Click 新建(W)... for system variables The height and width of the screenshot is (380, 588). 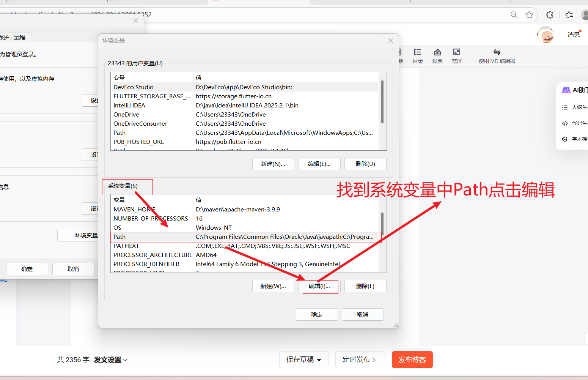point(273,286)
